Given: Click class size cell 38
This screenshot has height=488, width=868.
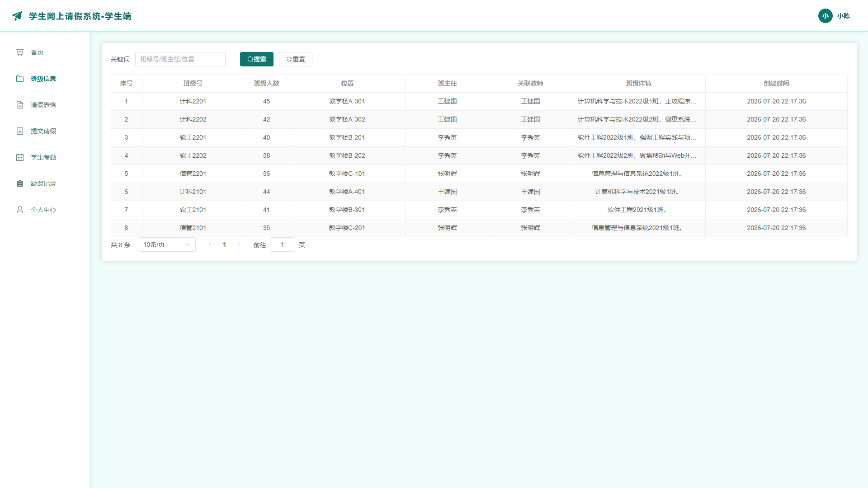Looking at the screenshot, I should pyautogui.click(x=267, y=155).
